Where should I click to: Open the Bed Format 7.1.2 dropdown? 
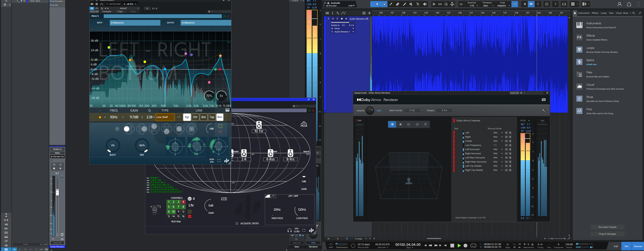tap(413, 110)
